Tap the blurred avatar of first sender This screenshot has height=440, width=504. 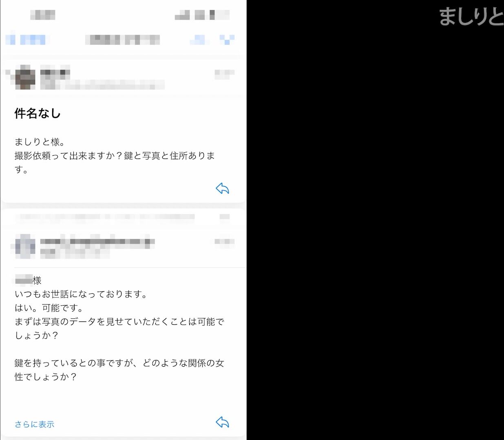pos(25,77)
